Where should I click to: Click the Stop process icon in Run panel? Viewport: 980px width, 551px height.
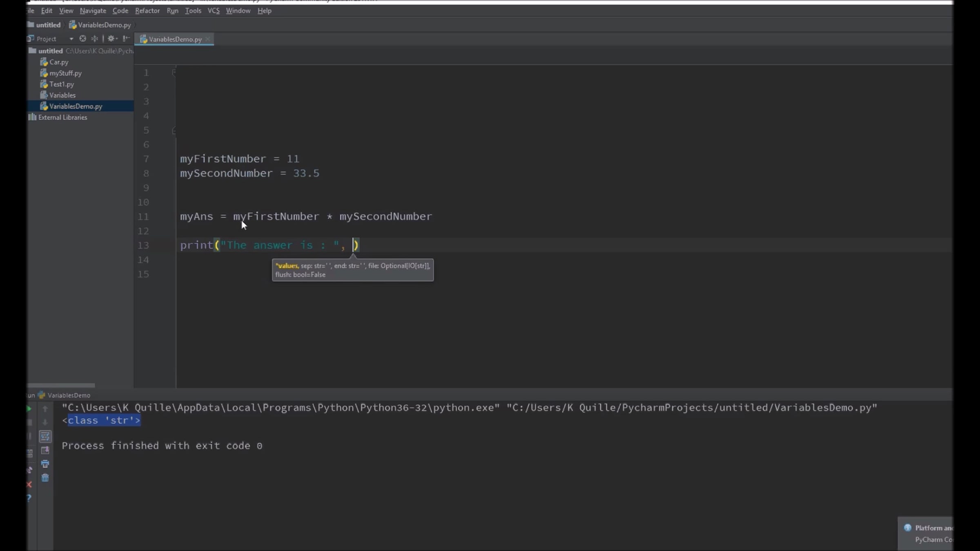(29, 422)
